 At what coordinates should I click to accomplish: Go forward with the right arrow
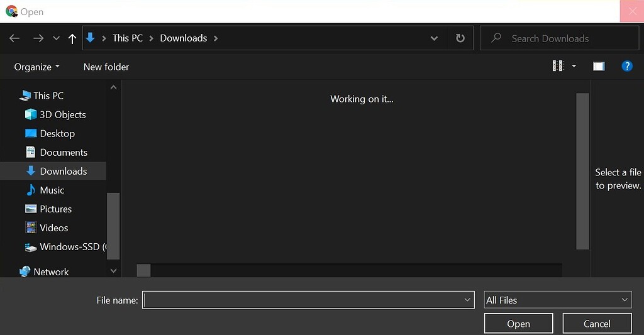point(38,38)
